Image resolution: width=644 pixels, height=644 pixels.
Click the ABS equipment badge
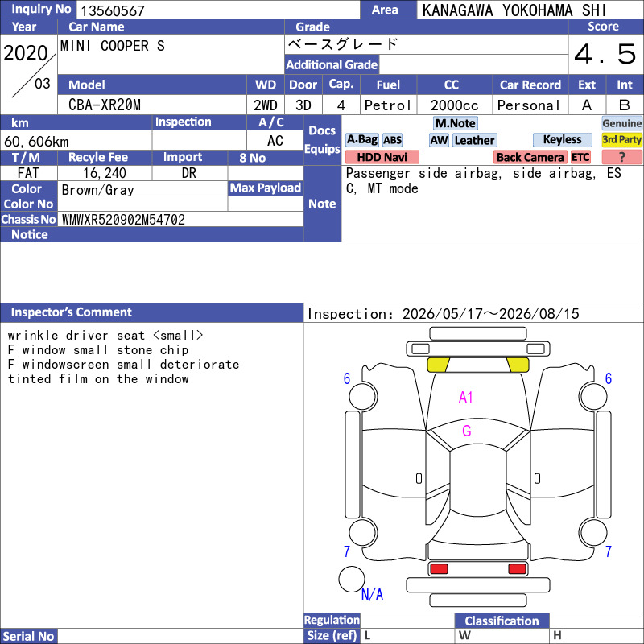tap(392, 140)
